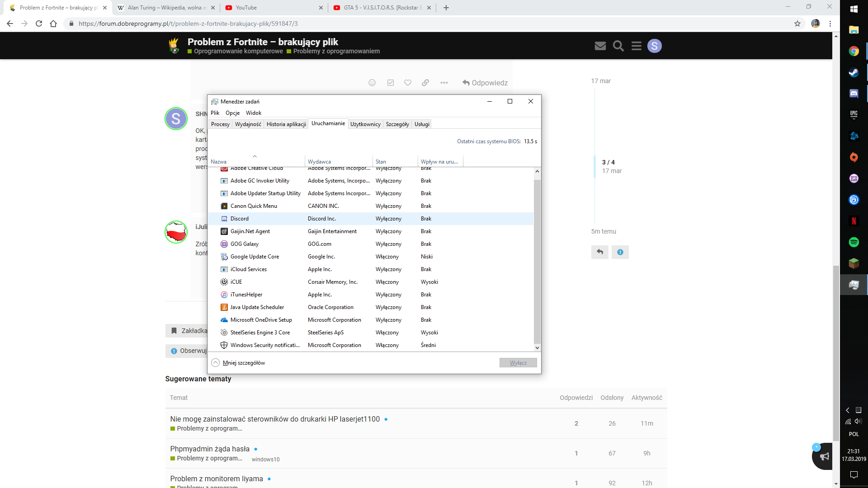Open Epic Games launcher from taskbar

pos(854,115)
